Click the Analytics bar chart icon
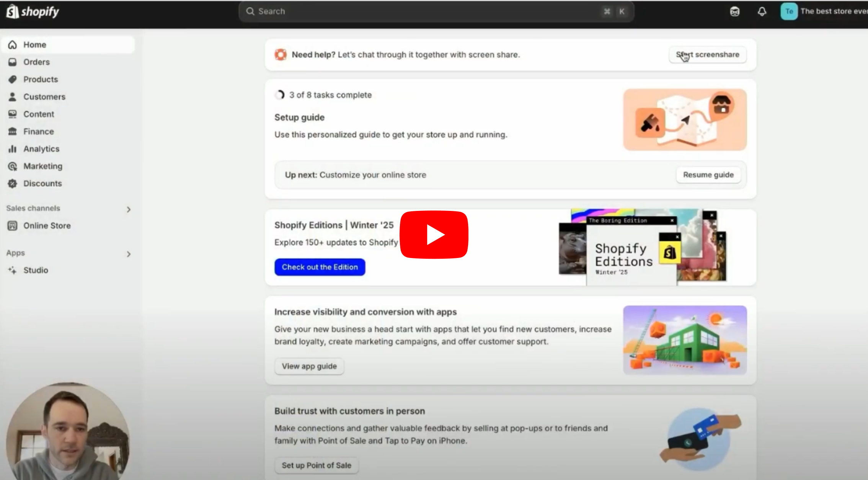The height and width of the screenshot is (480, 868). click(13, 149)
